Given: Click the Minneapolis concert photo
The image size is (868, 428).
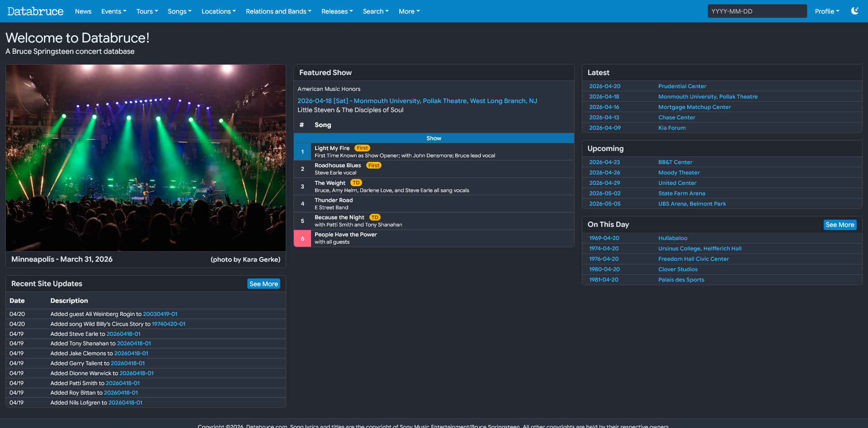Looking at the screenshot, I should coord(146,158).
